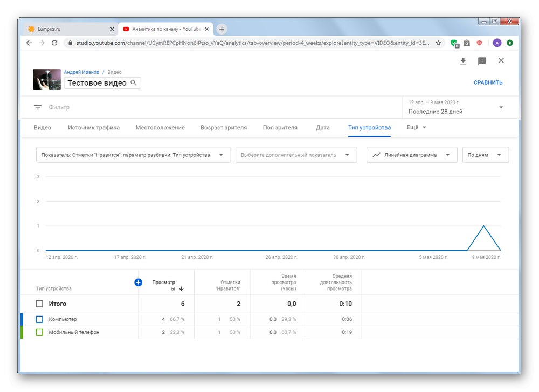The height and width of the screenshot is (392, 539).
Task: Open the filter icon above the tabs
Action: tap(38, 107)
